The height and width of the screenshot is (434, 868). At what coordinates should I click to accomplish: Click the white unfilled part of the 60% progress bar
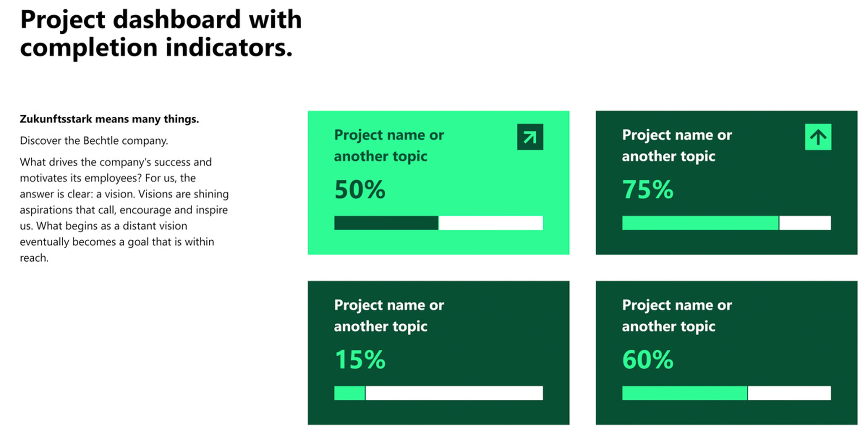(x=789, y=393)
